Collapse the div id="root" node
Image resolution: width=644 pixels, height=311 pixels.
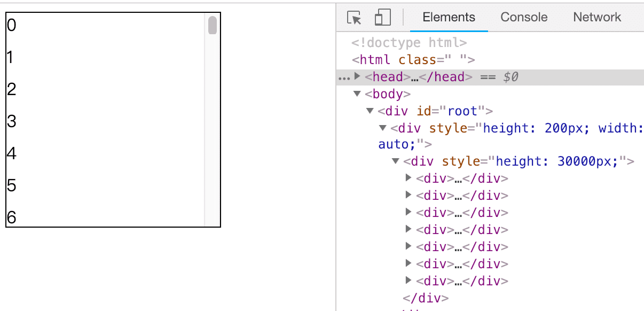[x=370, y=111]
